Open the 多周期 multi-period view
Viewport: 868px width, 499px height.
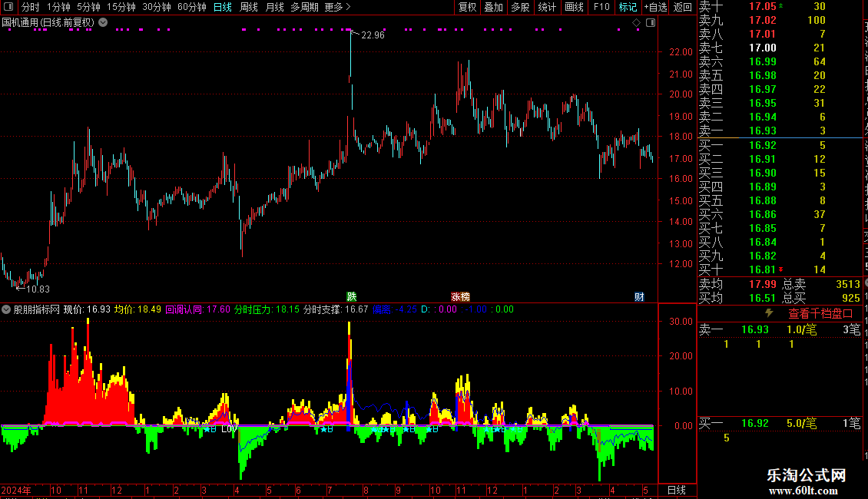click(x=304, y=7)
